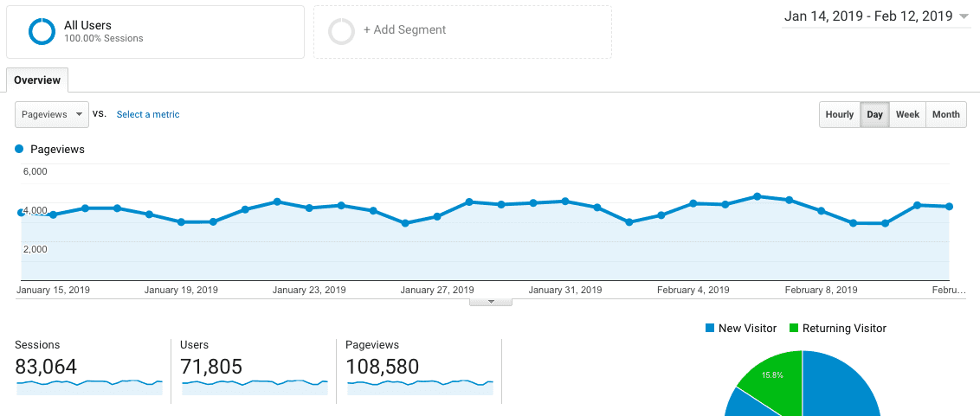Click the blue New Visitor legend swatch
This screenshot has height=416, width=980.
point(709,328)
